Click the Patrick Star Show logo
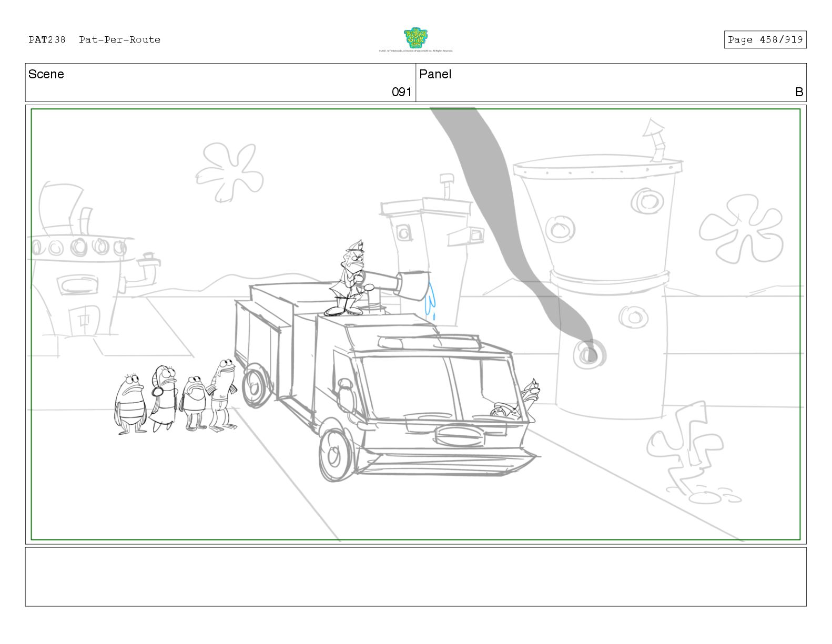This screenshot has height=644, width=832. pos(415,38)
